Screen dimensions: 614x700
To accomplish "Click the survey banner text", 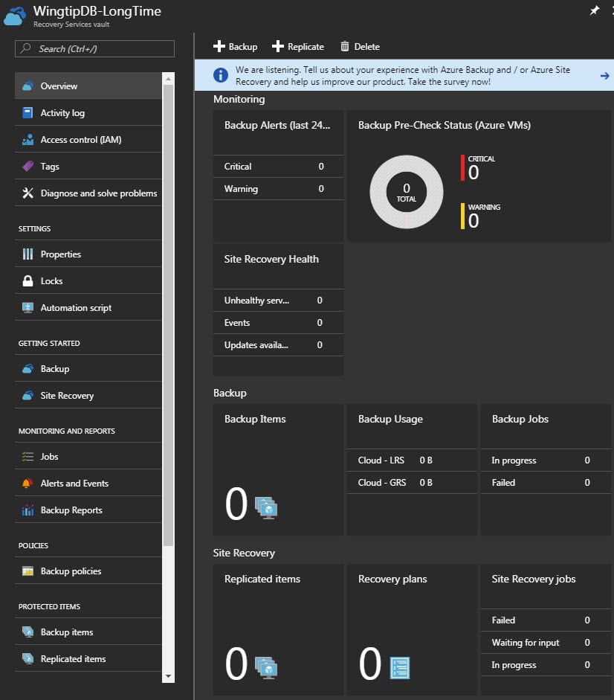I will pyautogui.click(x=403, y=75).
